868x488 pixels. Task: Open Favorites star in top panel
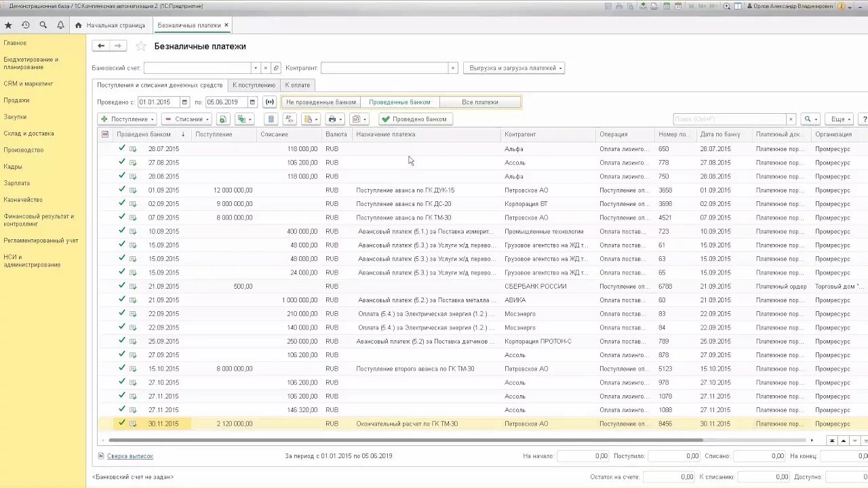(8, 25)
